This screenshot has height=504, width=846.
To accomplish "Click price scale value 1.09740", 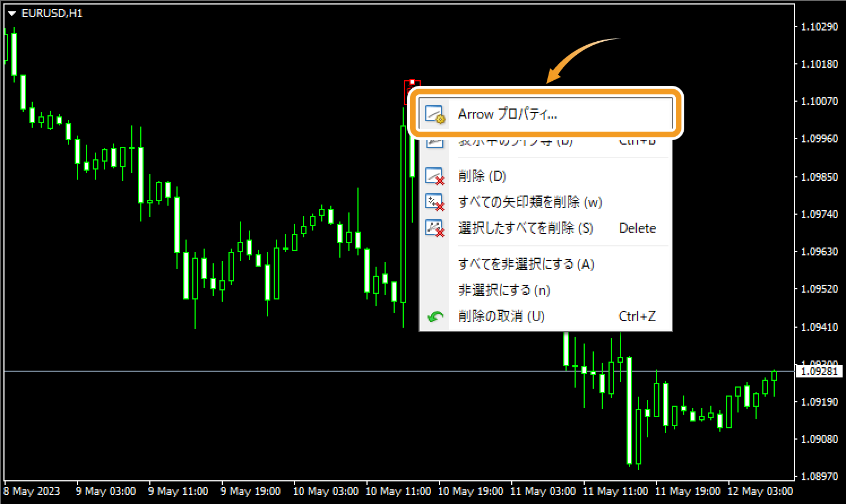I will click(x=819, y=214).
